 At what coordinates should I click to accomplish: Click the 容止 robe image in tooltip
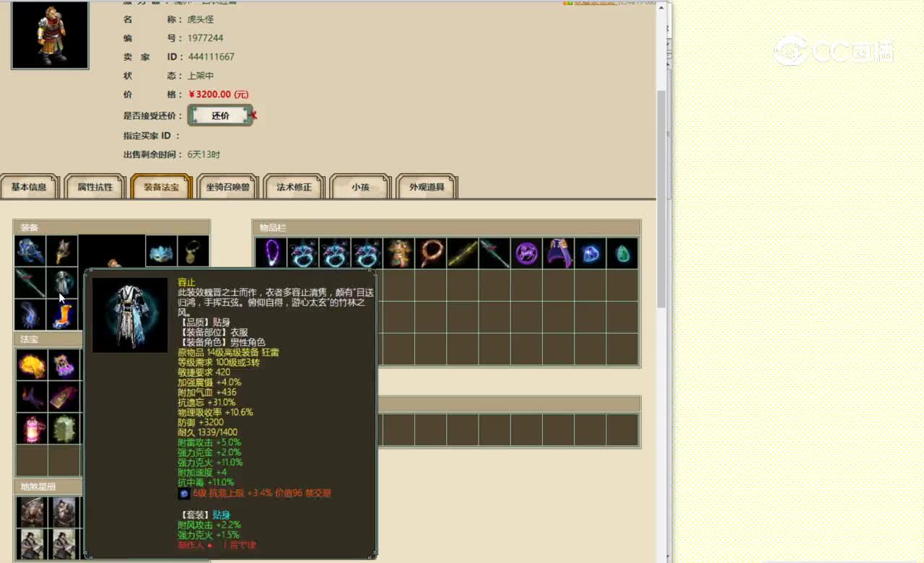130,315
